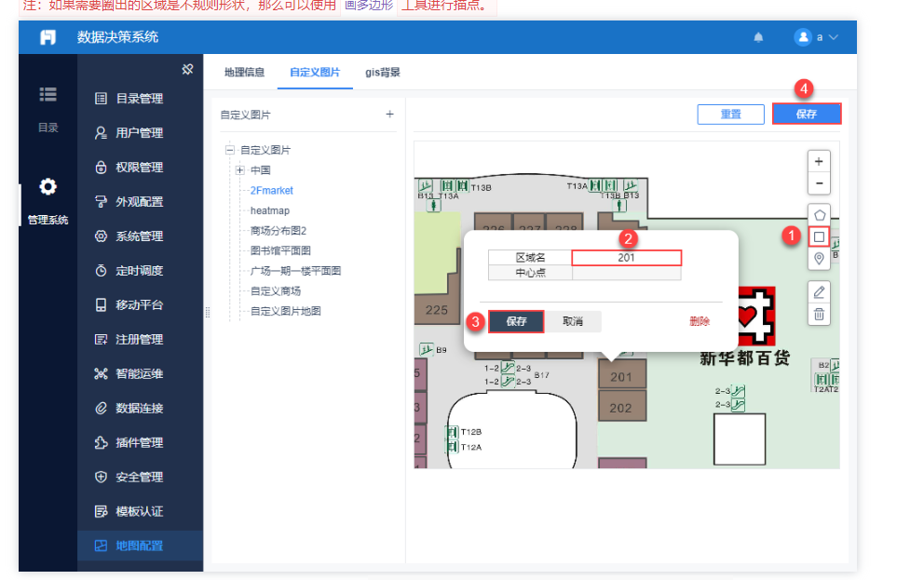Select the place marker tool

click(x=819, y=259)
